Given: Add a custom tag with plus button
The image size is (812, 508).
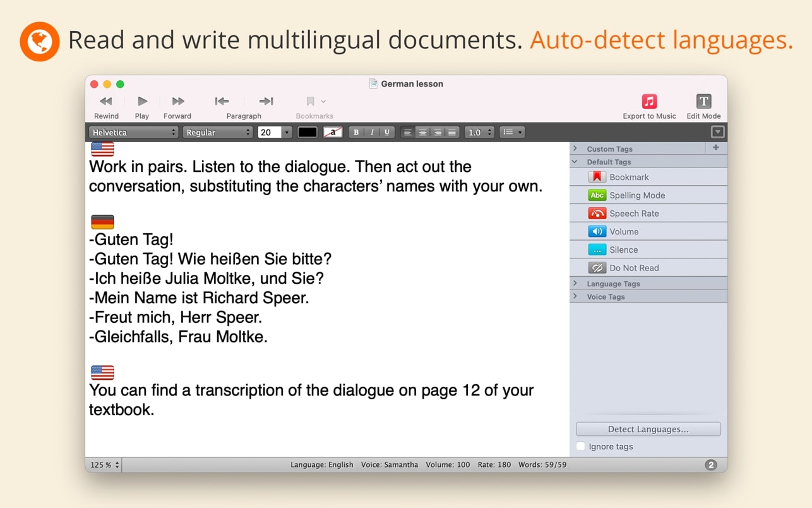Looking at the screenshot, I should tap(715, 148).
